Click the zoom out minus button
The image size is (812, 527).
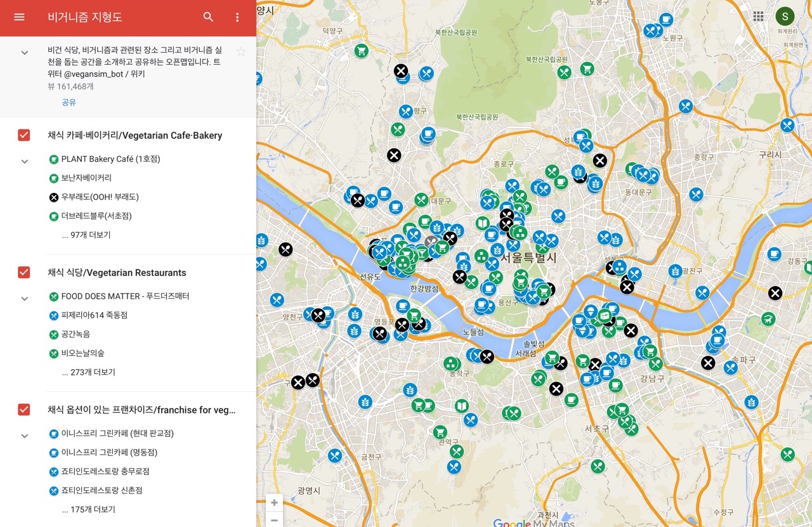(x=274, y=520)
